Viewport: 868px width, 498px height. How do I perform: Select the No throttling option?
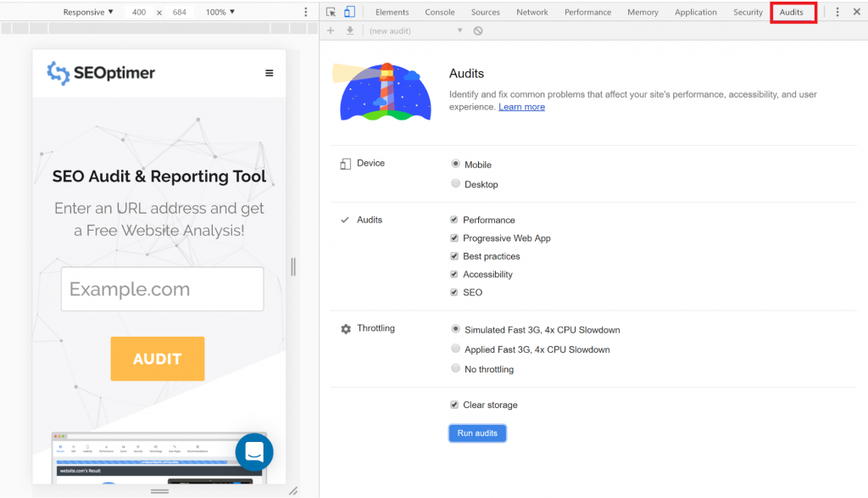click(456, 369)
